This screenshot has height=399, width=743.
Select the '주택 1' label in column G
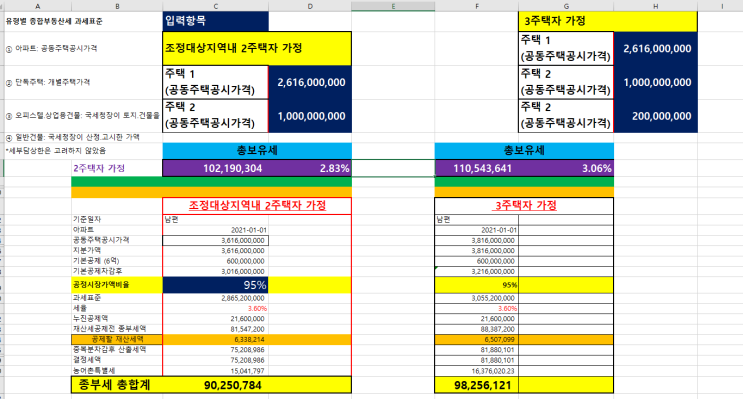[566, 48]
